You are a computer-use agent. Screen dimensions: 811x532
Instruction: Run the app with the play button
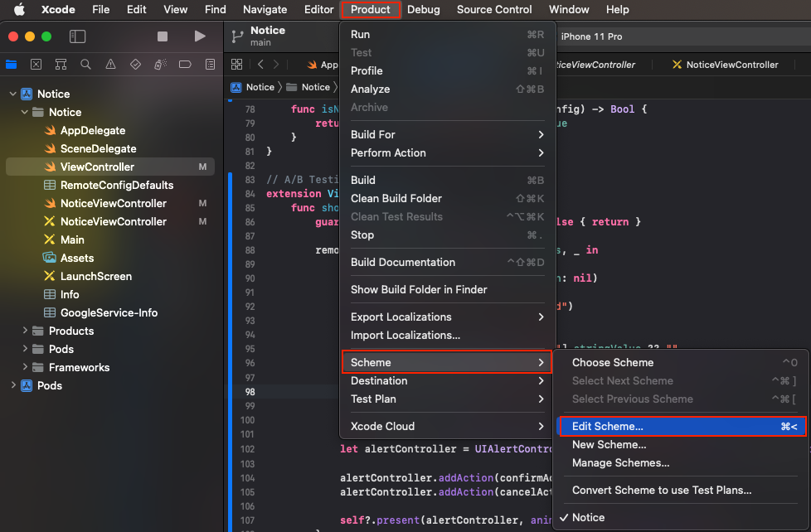(x=200, y=36)
